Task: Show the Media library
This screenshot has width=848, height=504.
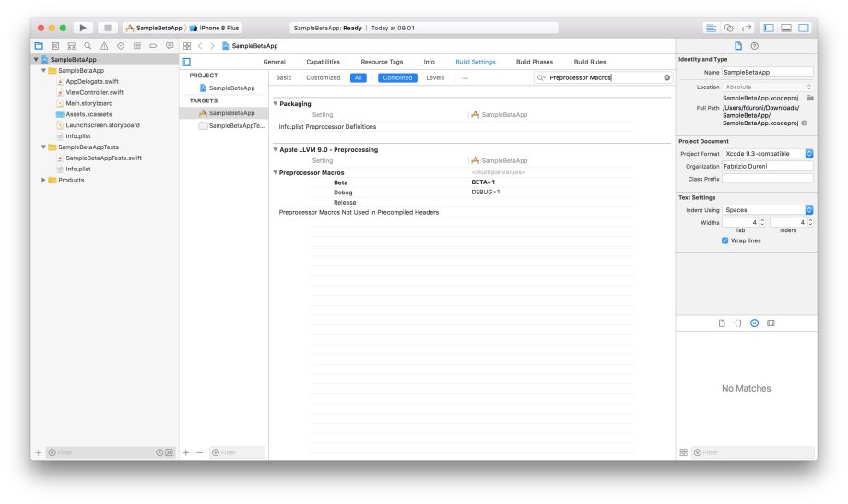Action: (771, 322)
